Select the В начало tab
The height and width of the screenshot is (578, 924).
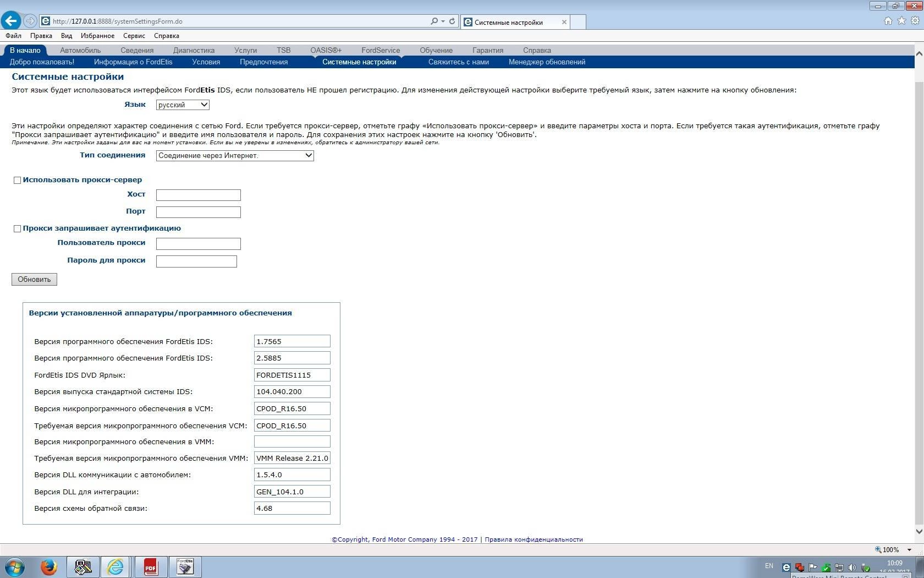25,50
